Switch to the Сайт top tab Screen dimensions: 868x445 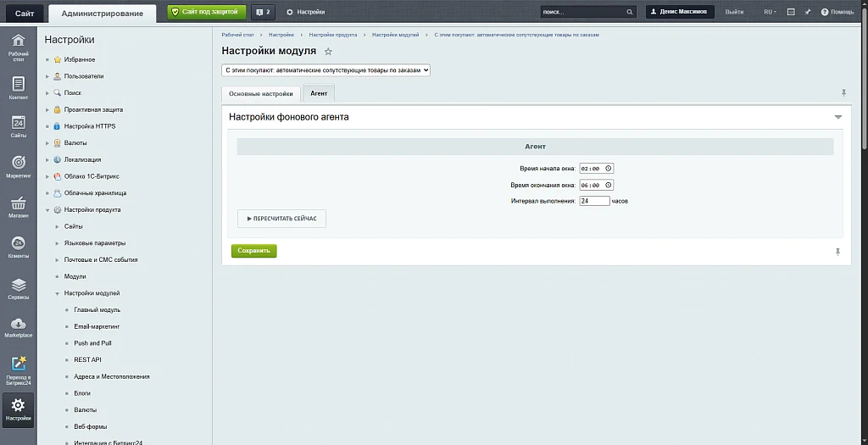point(25,14)
